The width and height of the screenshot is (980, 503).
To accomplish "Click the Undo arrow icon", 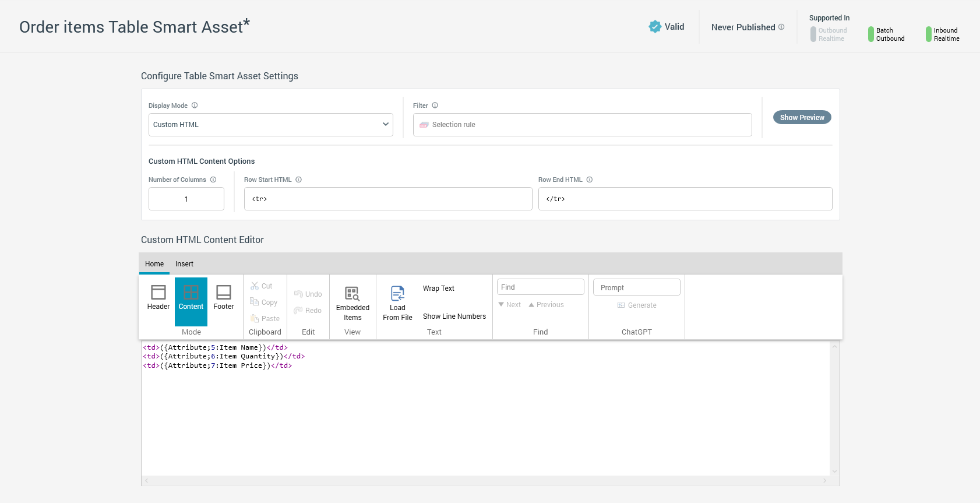I will [x=298, y=294].
